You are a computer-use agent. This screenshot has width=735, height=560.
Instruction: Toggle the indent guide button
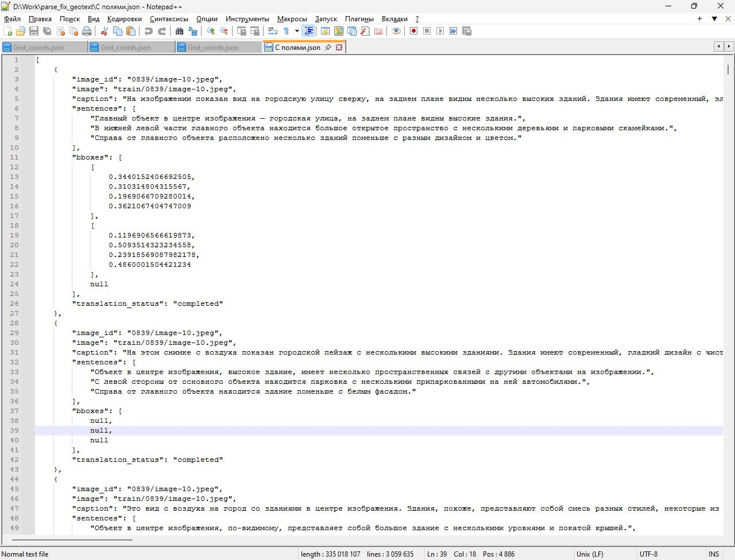[x=309, y=31]
